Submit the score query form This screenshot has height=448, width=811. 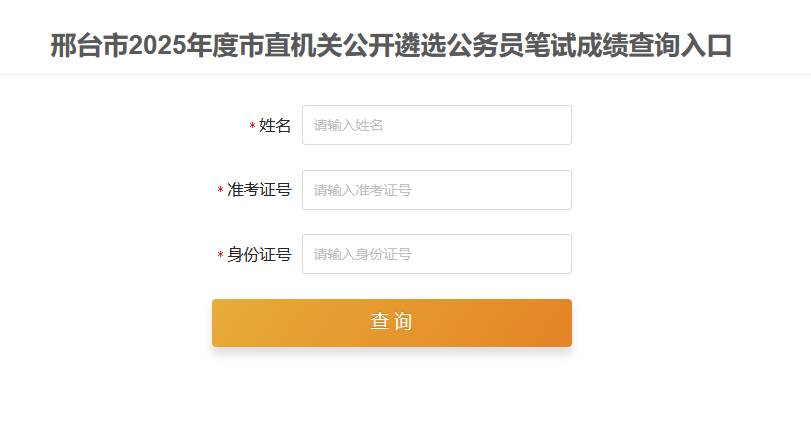pyautogui.click(x=391, y=322)
